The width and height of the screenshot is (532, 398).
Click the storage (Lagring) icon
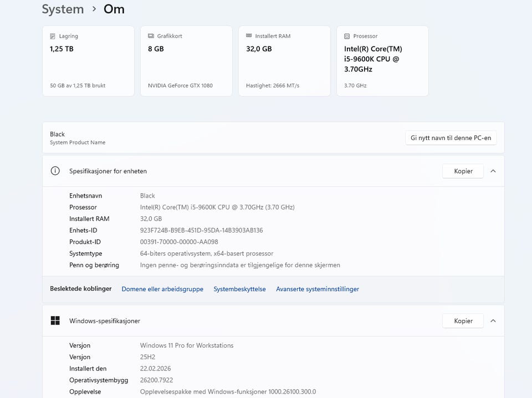(53, 36)
